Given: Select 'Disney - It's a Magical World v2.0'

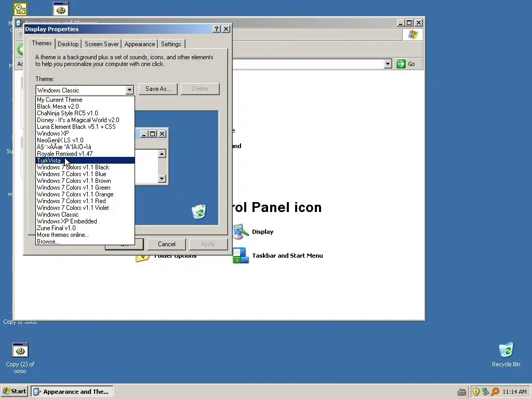Looking at the screenshot, I should click(85, 120).
